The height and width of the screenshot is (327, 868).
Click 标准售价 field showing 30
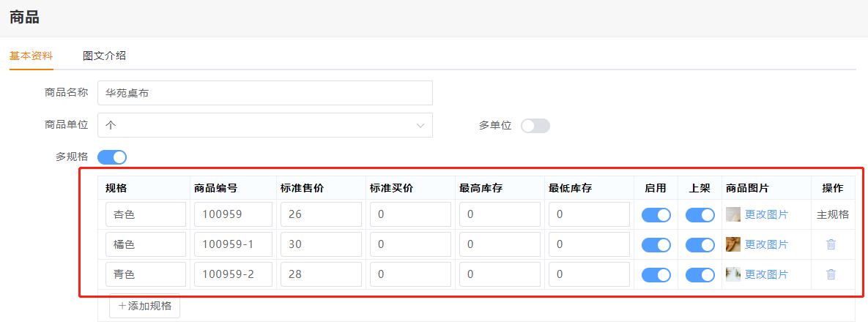(x=320, y=244)
